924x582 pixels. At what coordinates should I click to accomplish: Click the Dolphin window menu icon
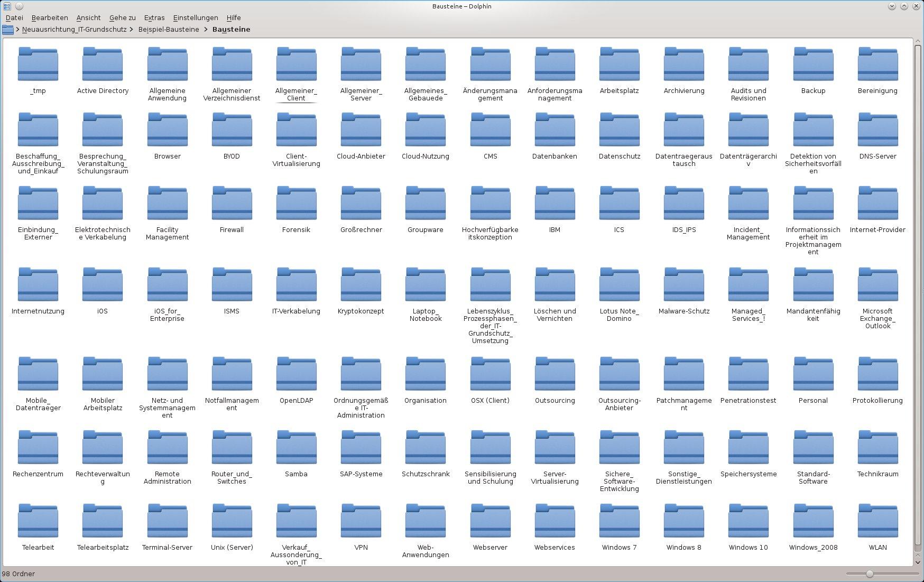7,6
